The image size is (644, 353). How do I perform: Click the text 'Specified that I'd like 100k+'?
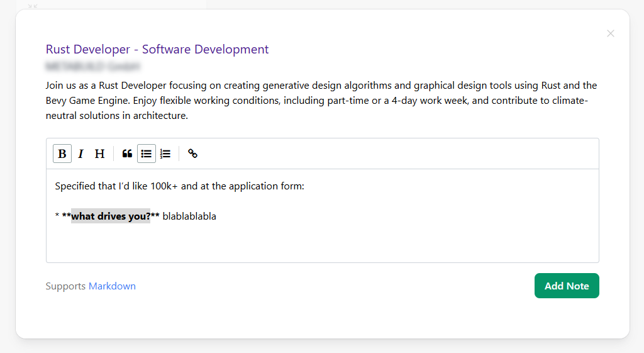pos(116,186)
